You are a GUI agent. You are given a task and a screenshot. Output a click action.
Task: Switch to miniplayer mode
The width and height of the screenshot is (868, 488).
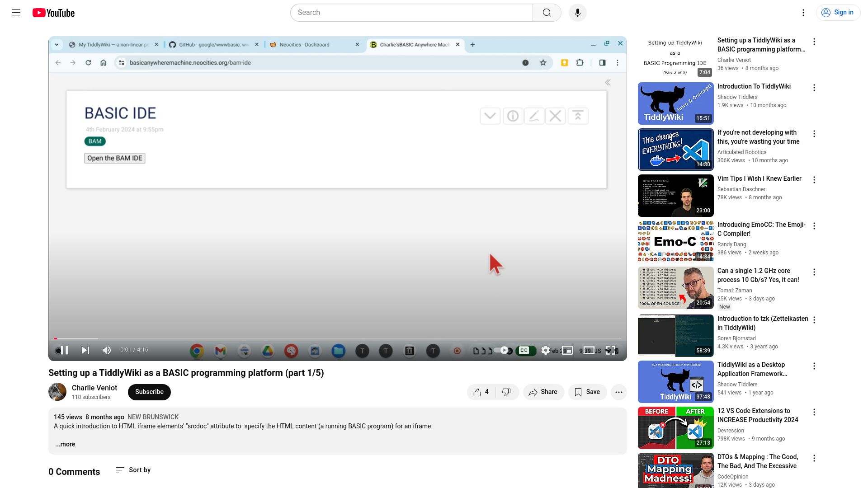point(567,350)
